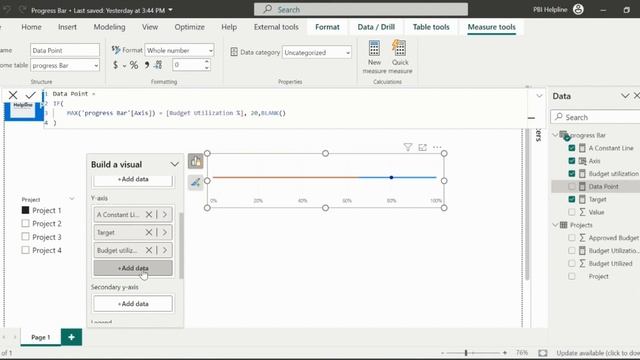The width and height of the screenshot is (640, 360).
Task: Click the zoom slider handle
Action: pyautogui.click(x=466, y=353)
